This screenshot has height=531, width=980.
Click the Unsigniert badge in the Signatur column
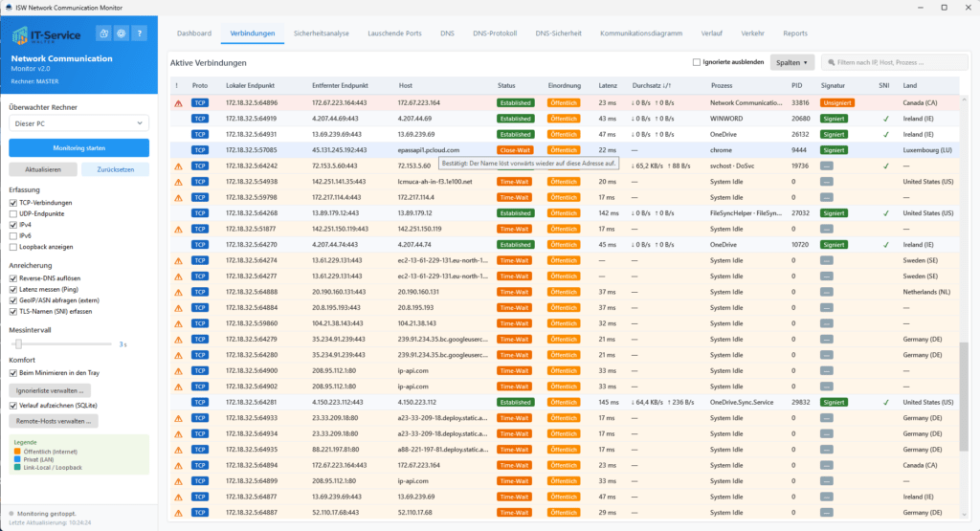[836, 103]
